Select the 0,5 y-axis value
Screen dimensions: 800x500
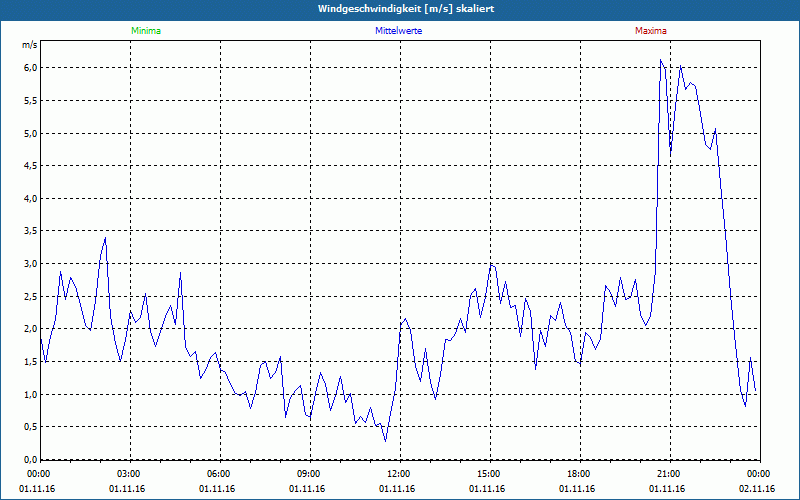coord(30,427)
